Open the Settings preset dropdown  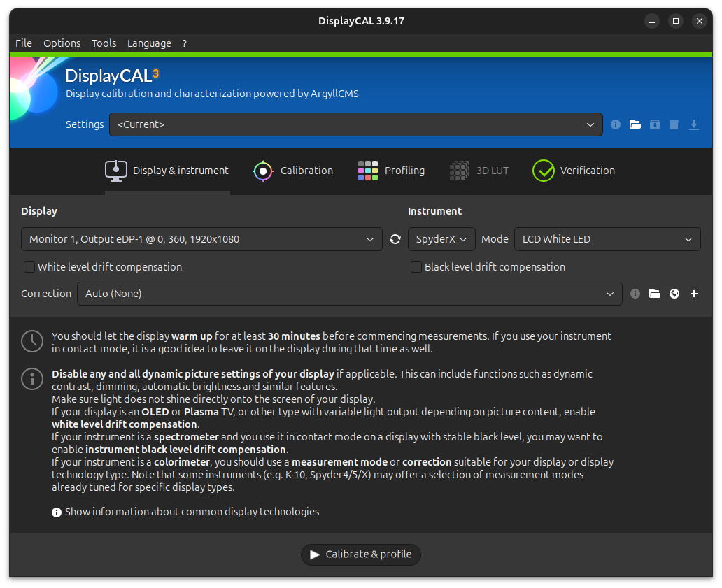coord(355,124)
